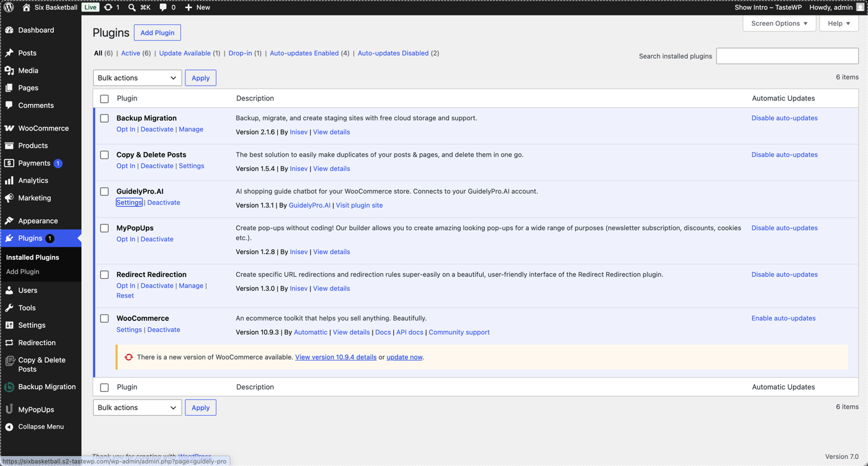
Task: Show Auto-updates Enabled plugins
Action: coord(304,53)
